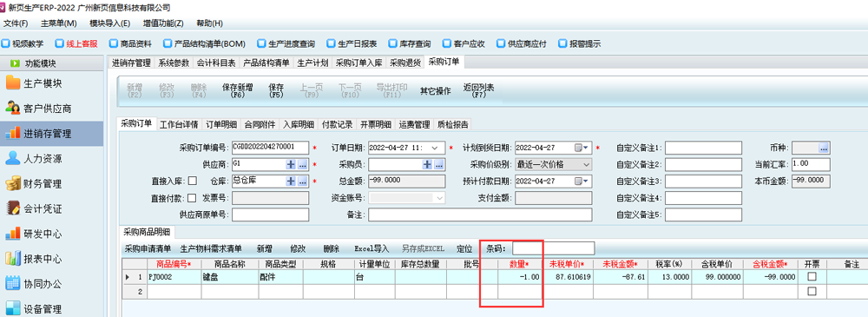Viewport: 868px width, 317px height.
Task: Click the 条码 barcode input field
Action: click(x=554, y=248)
